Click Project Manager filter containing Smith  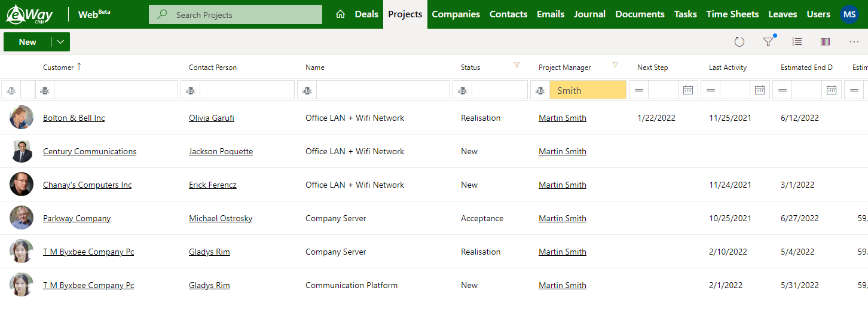588,90
